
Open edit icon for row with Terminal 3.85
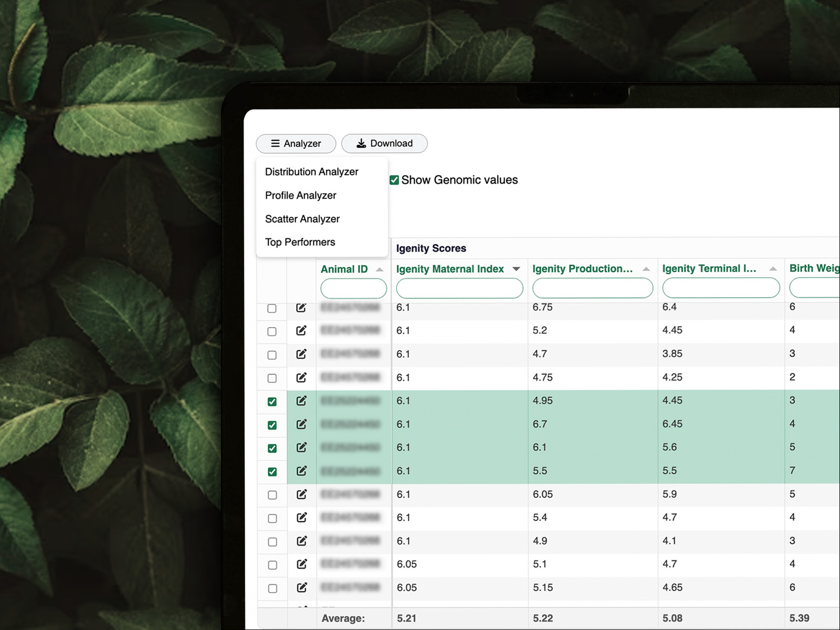[x=301, y=354]
